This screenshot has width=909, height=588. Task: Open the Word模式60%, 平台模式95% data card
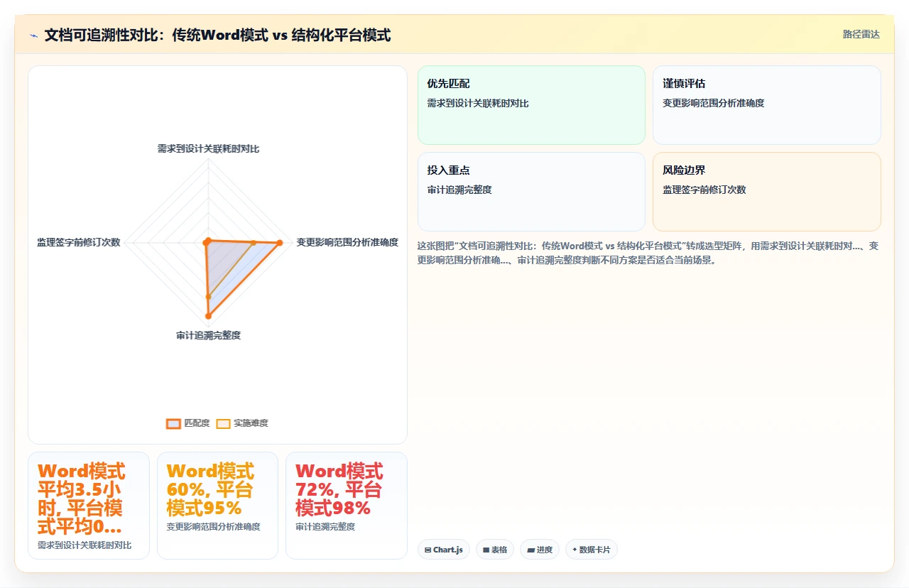[217, 506]
